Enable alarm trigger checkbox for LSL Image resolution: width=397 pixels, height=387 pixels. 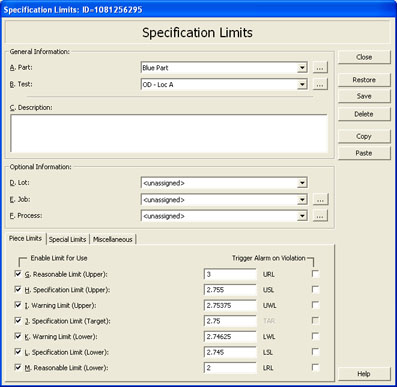tap(315, 352)
